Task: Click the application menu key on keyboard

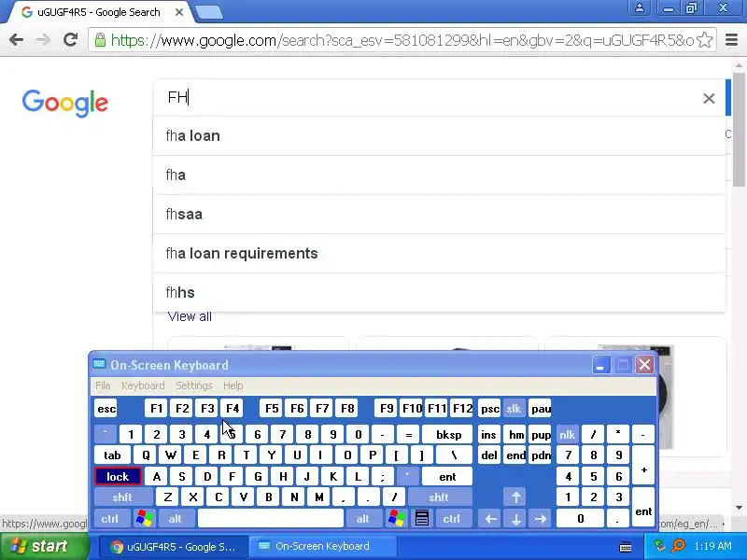Action: pyautogui.click(x=422, y=518)
